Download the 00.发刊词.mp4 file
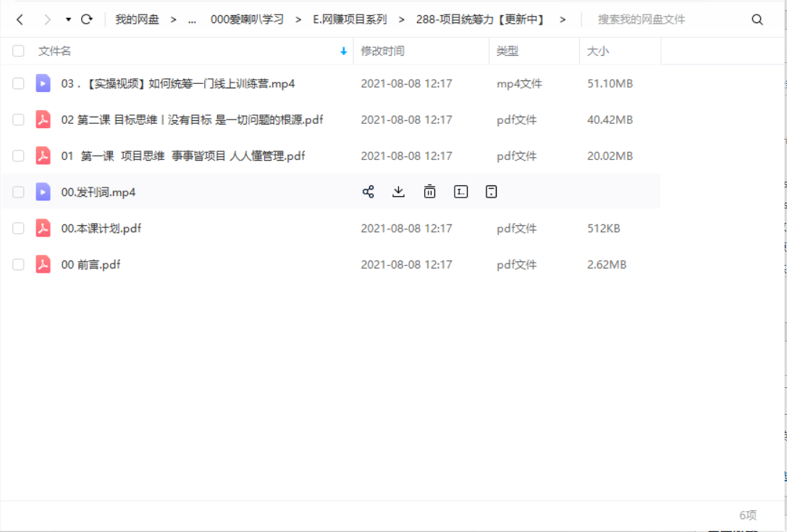Image resolution: width=787 pixels, height=532 pixels. [398, 192]
